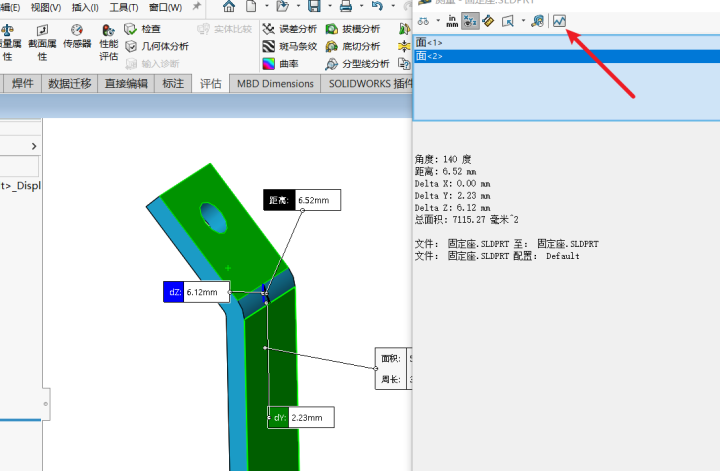Toggle 斑马条纹 zebra stripes display

click(289, 46)
